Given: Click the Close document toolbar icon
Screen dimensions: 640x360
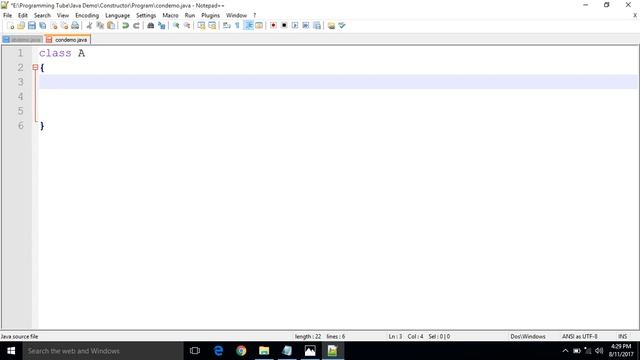Looking at the screenshot, I should [53, 26].
